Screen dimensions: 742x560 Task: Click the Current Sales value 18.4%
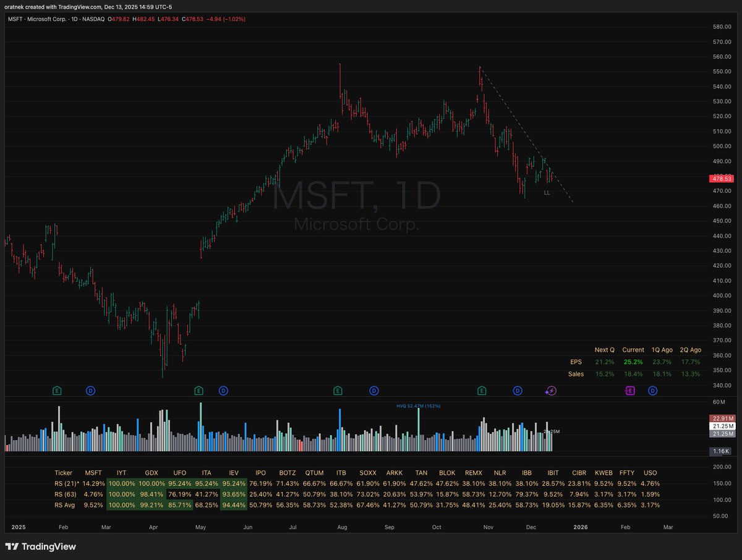coord(633,374)
